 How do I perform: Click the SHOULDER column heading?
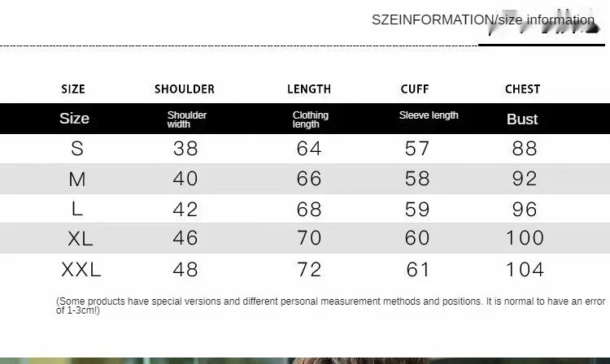[185, 89]
